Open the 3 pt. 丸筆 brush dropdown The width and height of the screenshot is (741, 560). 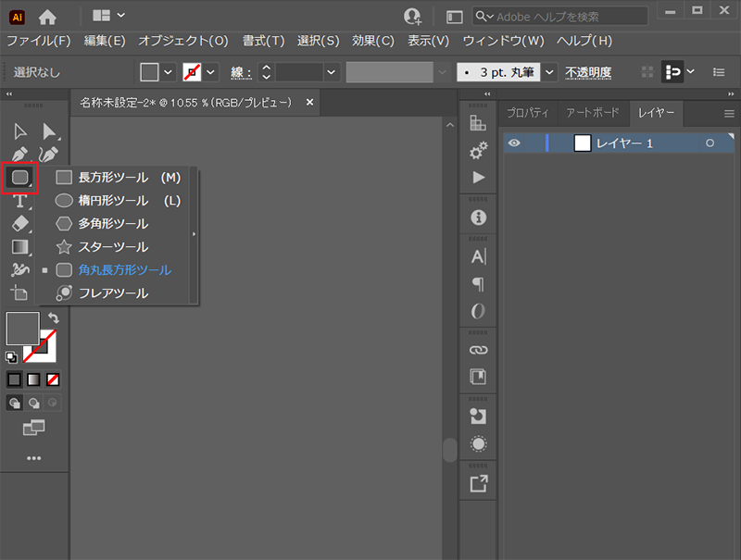pos(549,72)
